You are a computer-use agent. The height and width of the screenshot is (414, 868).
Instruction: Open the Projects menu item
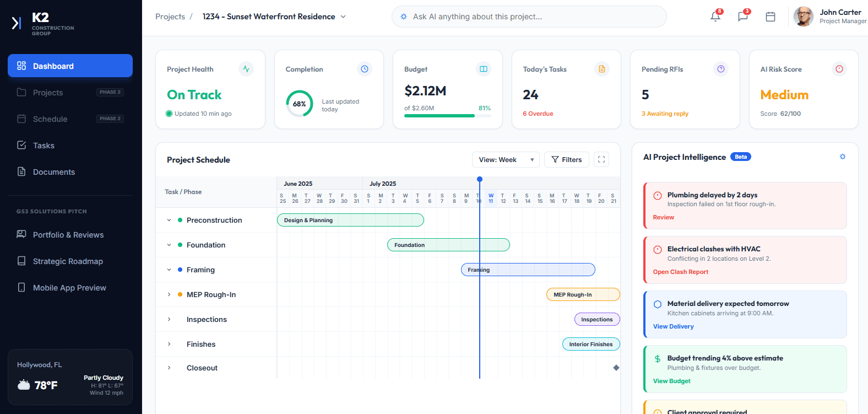point(70,92)
